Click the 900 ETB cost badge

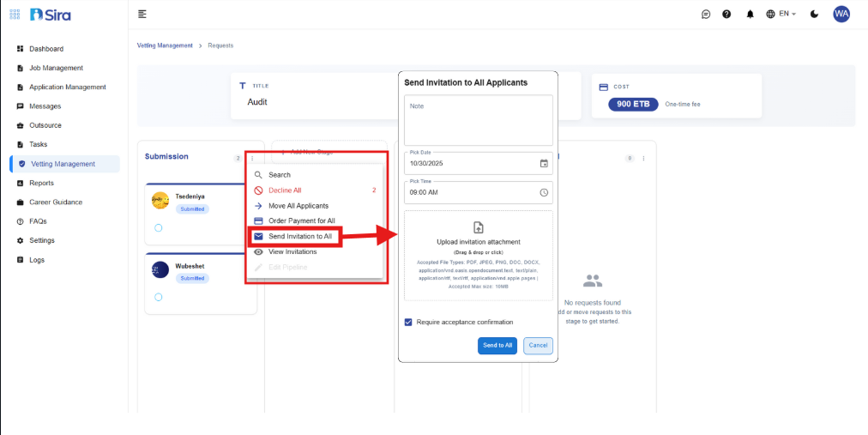coord(633,104)
